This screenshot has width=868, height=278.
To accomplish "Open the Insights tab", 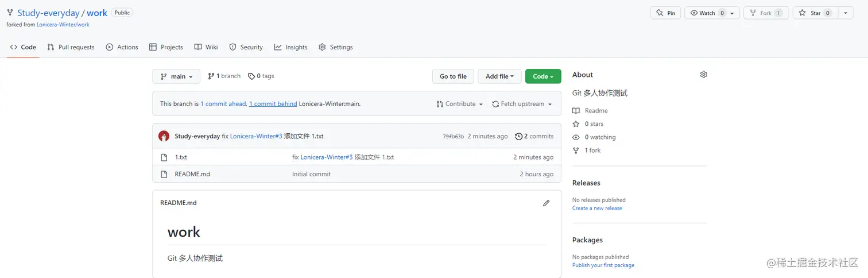I will 290,47.
